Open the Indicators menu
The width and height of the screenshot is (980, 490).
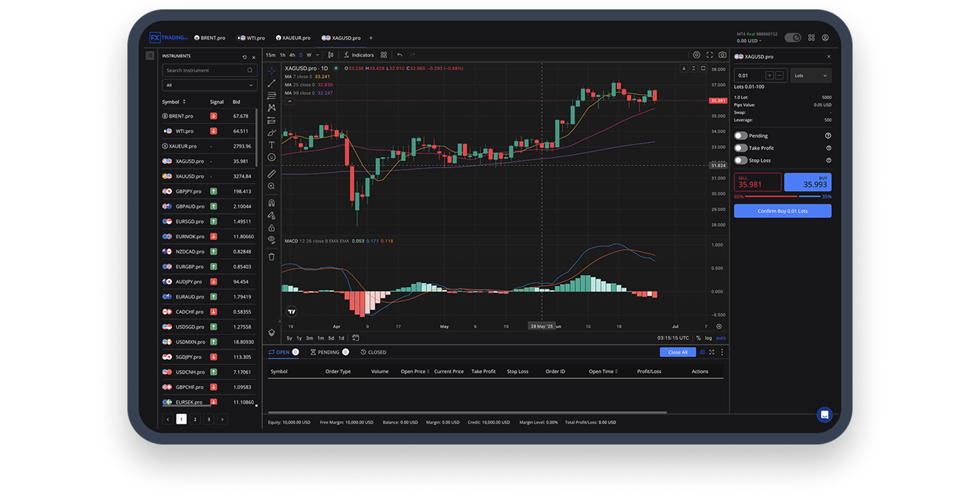click(x=359, y=55)
